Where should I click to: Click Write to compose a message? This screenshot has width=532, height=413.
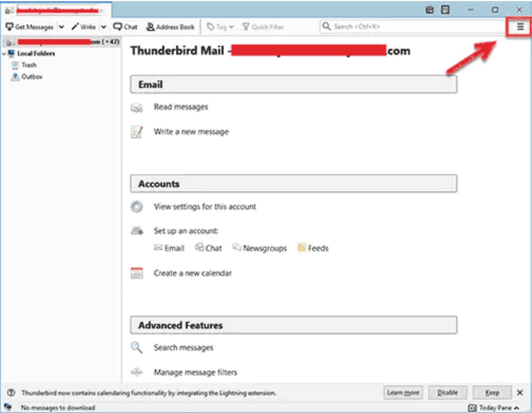(x=84, y=27)
